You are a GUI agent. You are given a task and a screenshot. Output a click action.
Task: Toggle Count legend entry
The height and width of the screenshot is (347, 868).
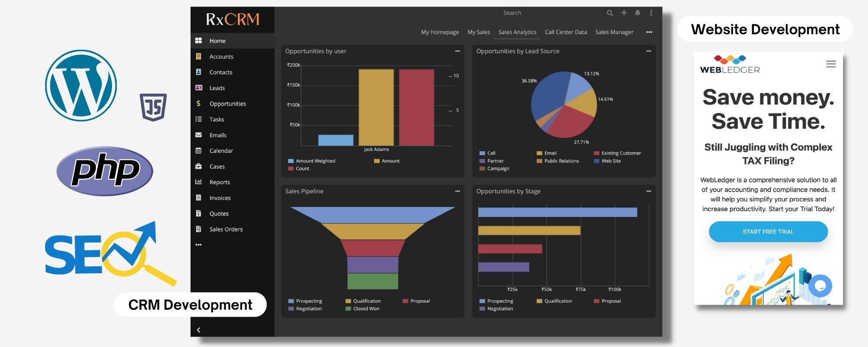tap(299, 169)
